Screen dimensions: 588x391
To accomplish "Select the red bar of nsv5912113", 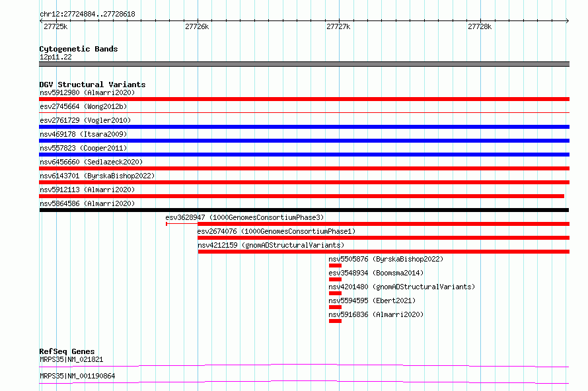I will [x=301, y=196].
